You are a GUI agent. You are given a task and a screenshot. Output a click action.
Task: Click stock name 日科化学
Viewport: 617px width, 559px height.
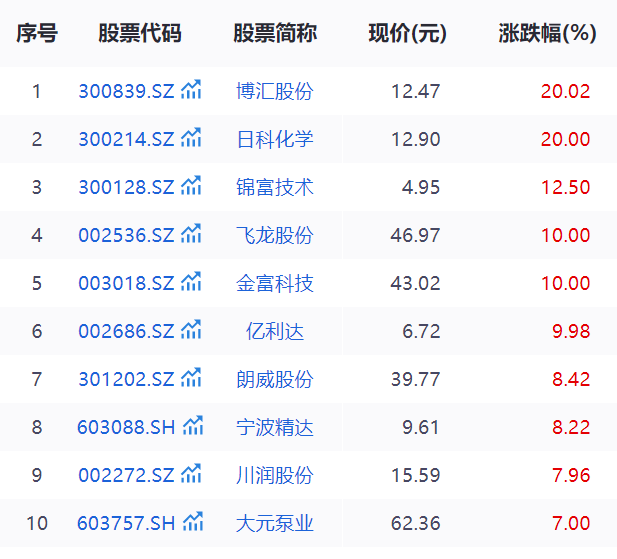pyautogui.click(x=275, y=139)
